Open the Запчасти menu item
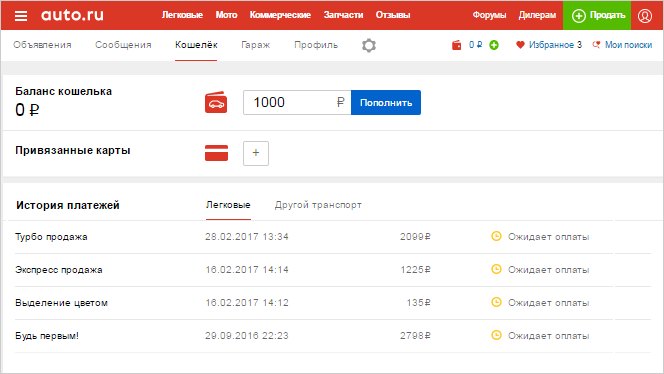664x374 pixels. (343, 15)
